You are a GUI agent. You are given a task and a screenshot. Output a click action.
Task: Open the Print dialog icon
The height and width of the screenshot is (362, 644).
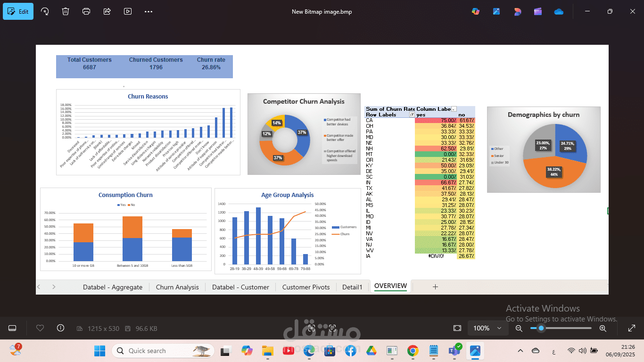click(86, 11)
